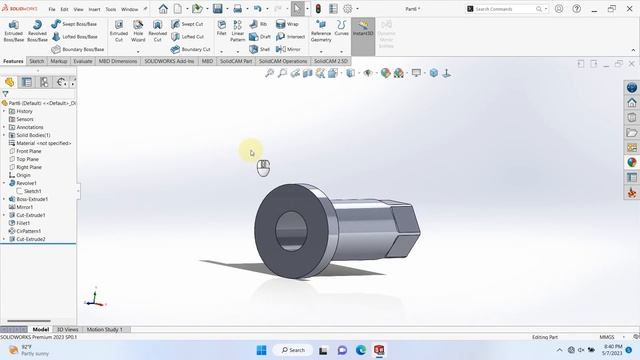Viewport: 640px width, 360px height.
Task: Select the Extruded Cut tool
Action: 119,31
